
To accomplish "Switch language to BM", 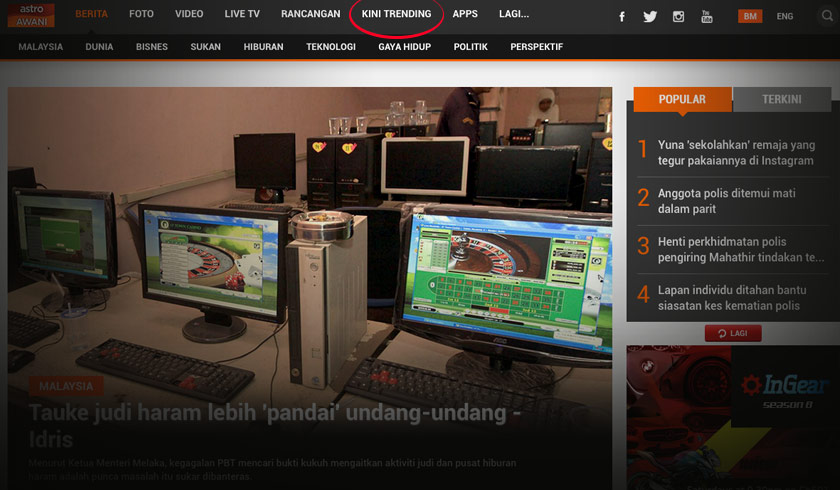I will (x=750, y=16).
